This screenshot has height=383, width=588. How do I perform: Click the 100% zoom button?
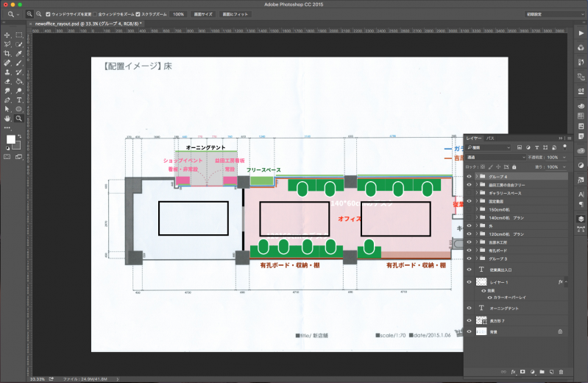coord(179,14)
